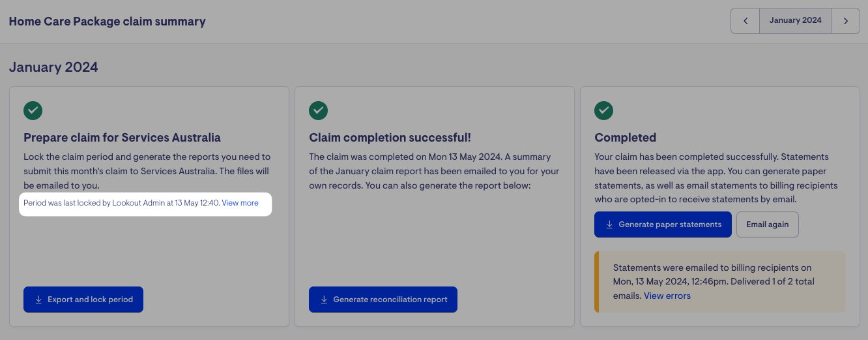Click the Email again button
The image size is (868, 340).
coord(767,224)
